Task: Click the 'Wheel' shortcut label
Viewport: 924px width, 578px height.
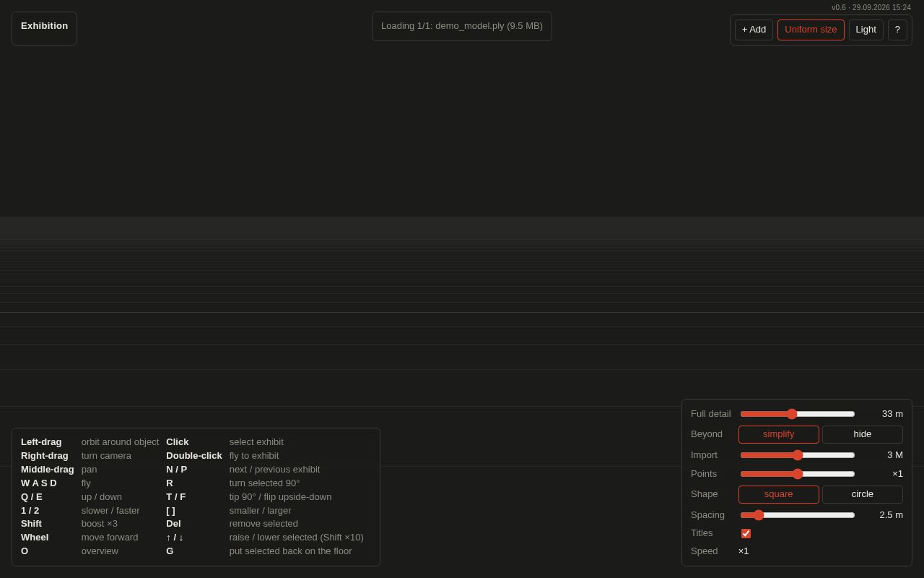Action: click(x=35, y=538)
